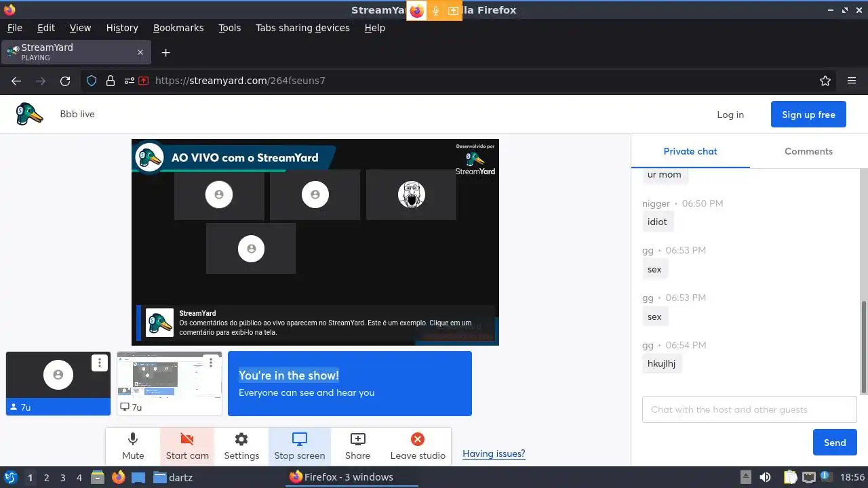Open screen sharing indicator in address bar
868x488 pixels.
(x=144, y=81)
